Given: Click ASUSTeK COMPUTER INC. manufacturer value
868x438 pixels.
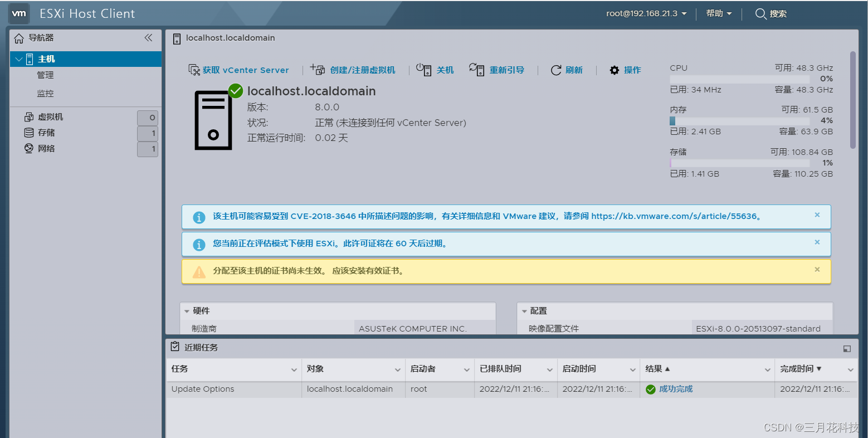Looking at the screenshot, I should point(413,329).
